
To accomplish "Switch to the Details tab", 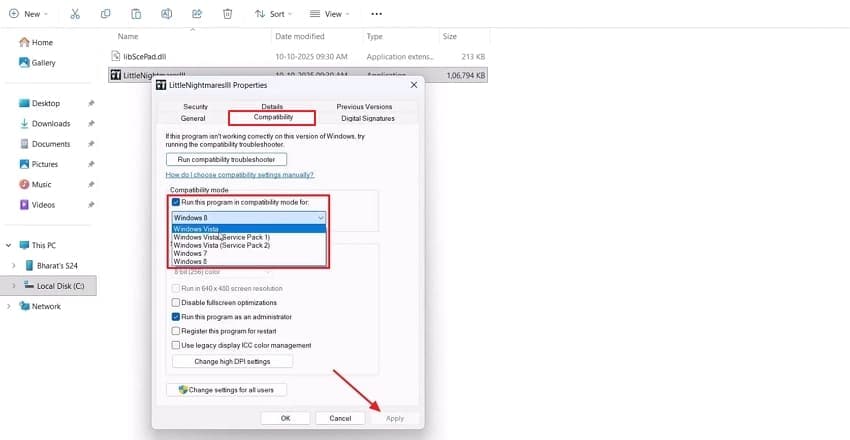I will 272,107.
